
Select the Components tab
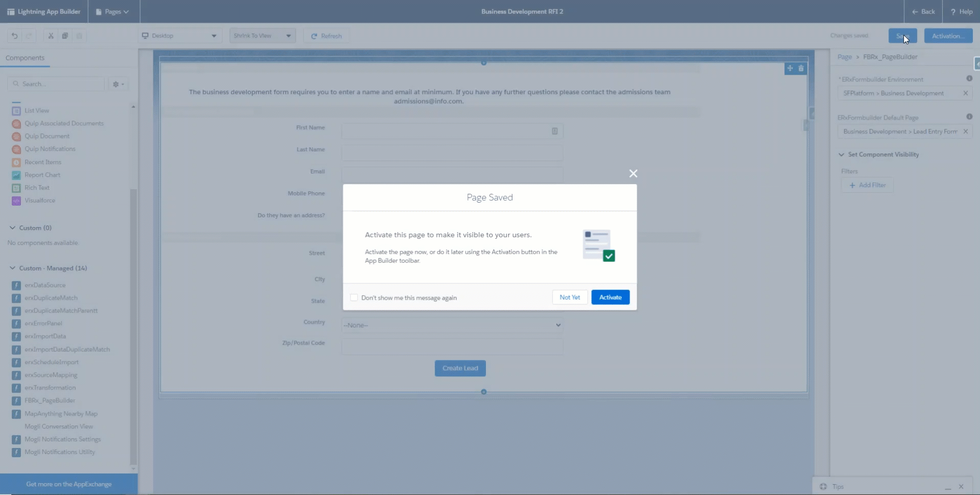pyautogui.click(x=25, y=58)
